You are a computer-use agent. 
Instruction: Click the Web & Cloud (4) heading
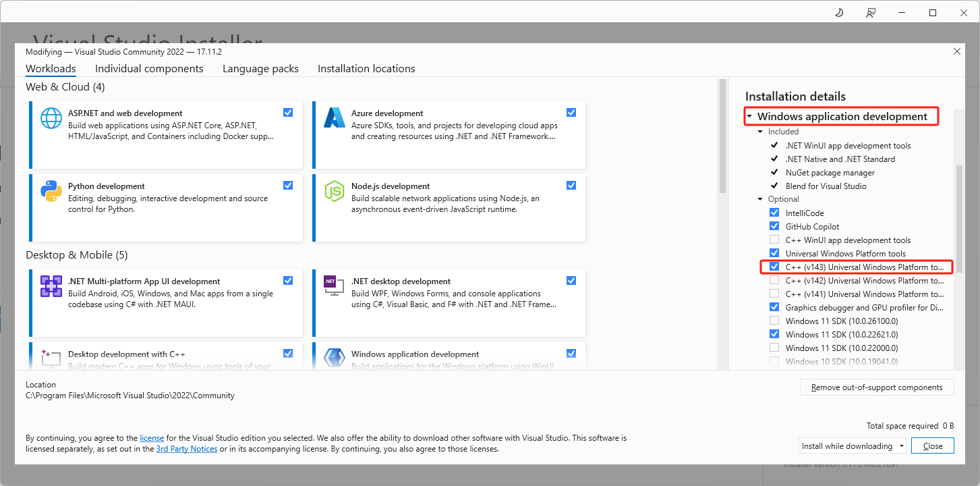(x=65, y=87)
